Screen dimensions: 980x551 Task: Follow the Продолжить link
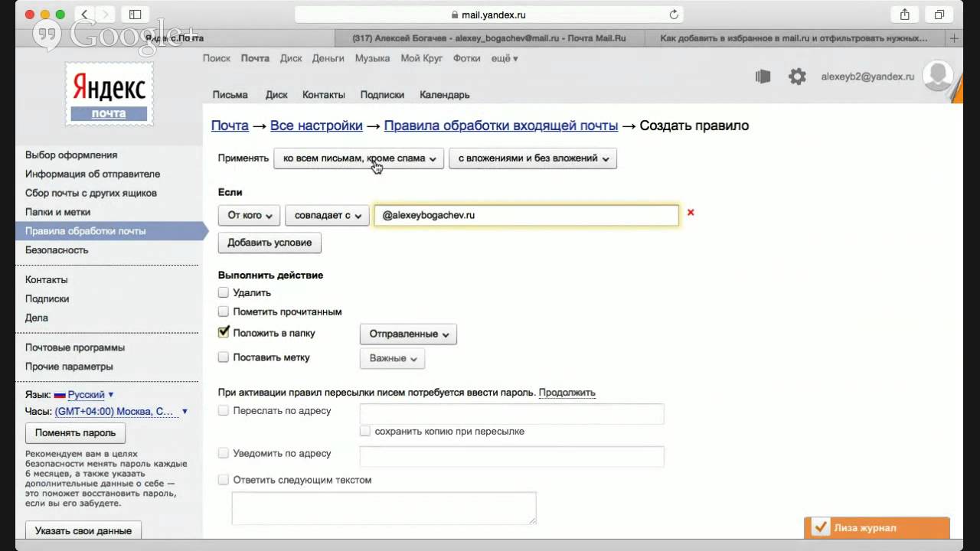[567, 393]
